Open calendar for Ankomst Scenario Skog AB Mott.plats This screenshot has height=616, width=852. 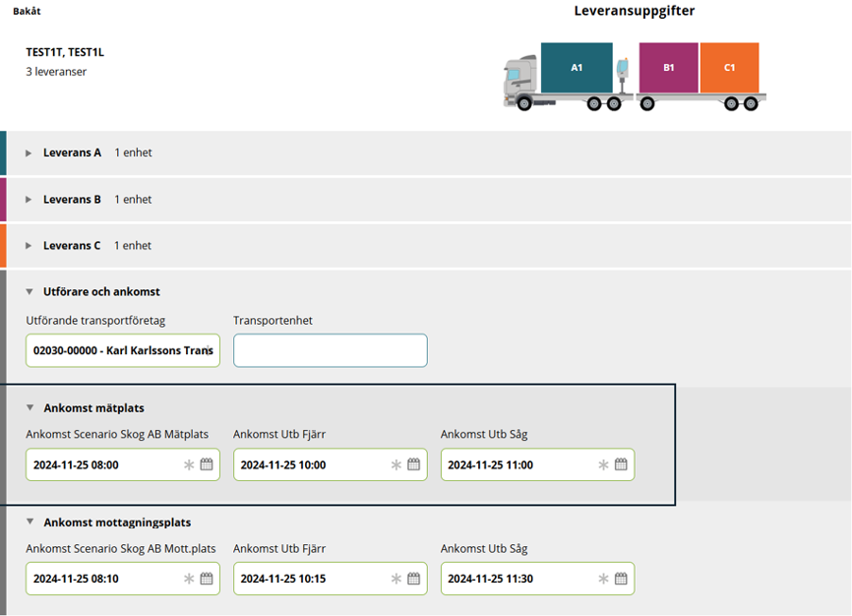[x=207, y=579]
